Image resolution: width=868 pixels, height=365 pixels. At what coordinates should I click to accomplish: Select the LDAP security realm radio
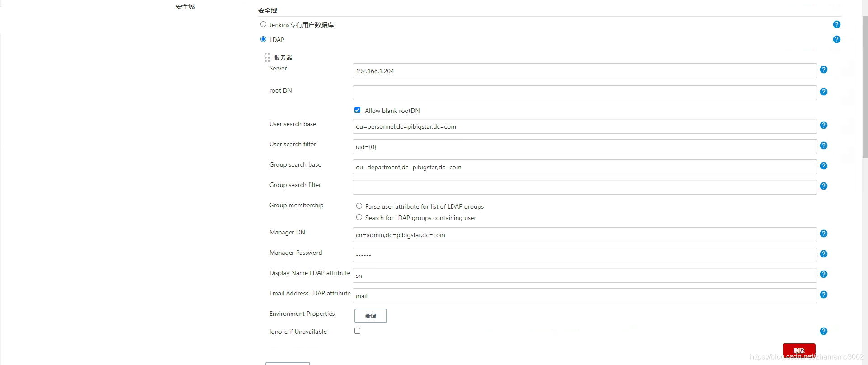pyautogui.click(x=263, y=39)
